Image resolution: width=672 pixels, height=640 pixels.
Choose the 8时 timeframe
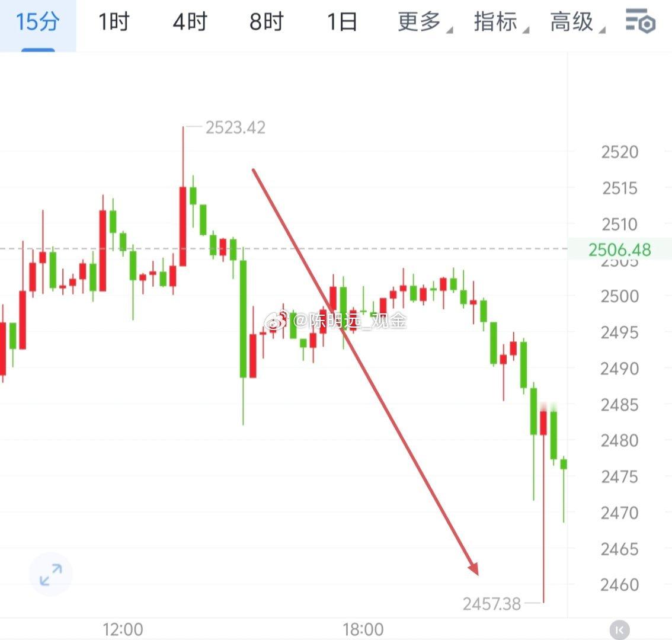click(266, 22)
